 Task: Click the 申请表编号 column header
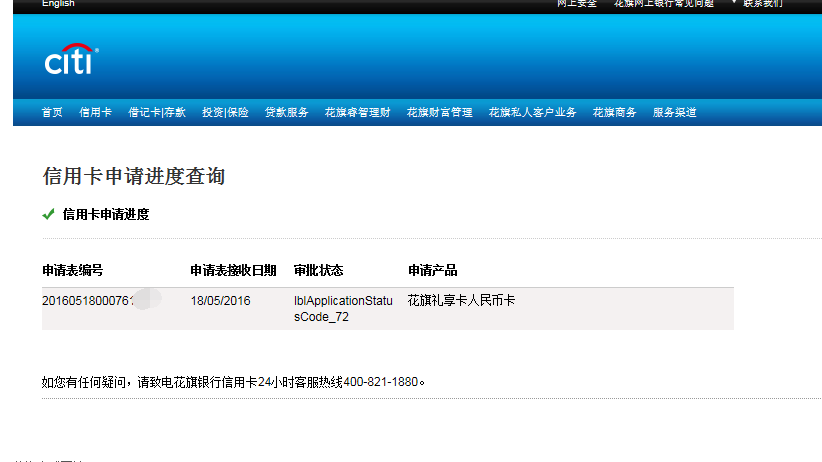[72, 271]
